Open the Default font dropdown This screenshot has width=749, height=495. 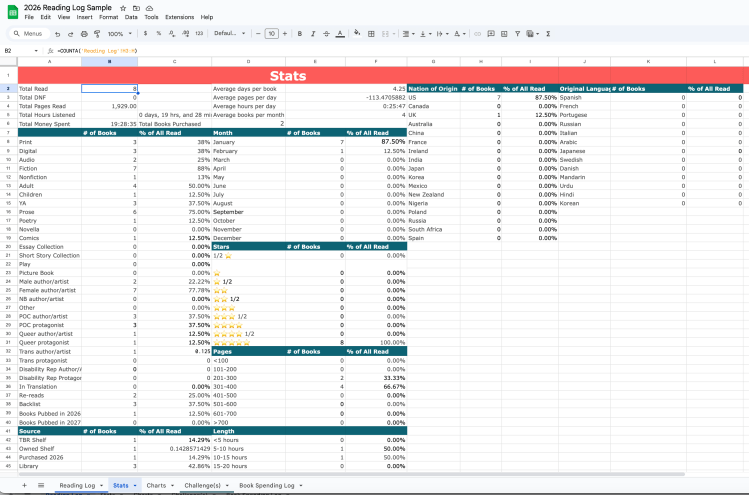(227, 33)
